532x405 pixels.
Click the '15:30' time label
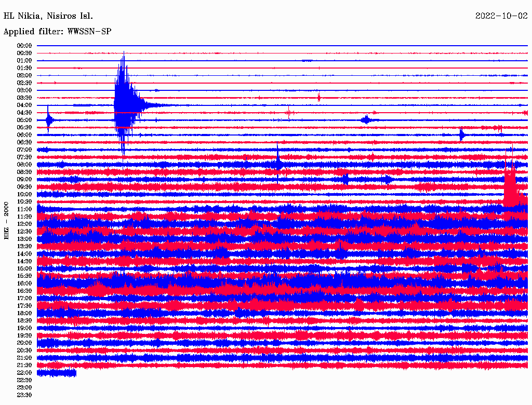(24, 276)
